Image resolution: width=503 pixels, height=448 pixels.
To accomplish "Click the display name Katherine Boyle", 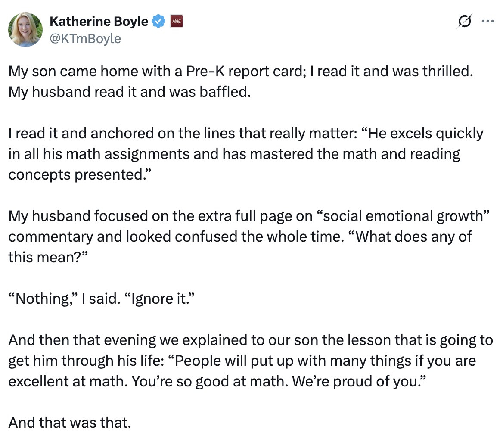I will tap(99, 21).
